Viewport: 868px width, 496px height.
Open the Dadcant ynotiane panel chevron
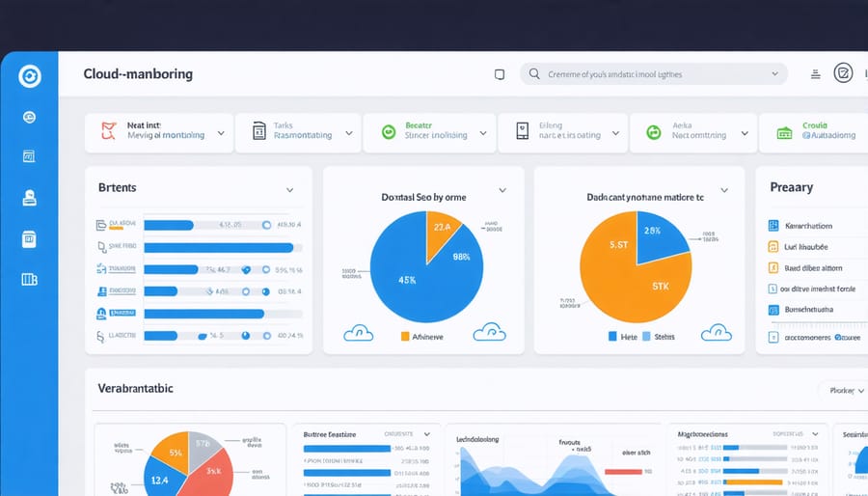(724, 190)
